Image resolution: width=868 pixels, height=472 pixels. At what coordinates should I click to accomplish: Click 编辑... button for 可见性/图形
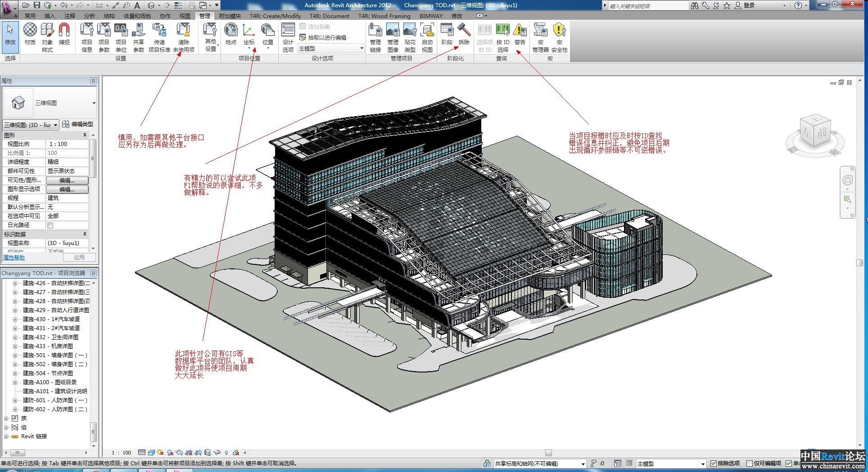tap(68, 180)
